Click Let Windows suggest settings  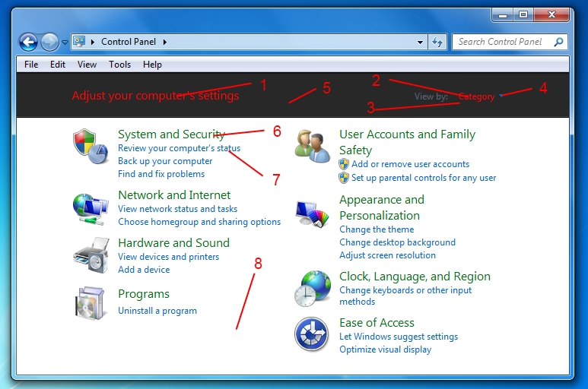click(399, 337)
